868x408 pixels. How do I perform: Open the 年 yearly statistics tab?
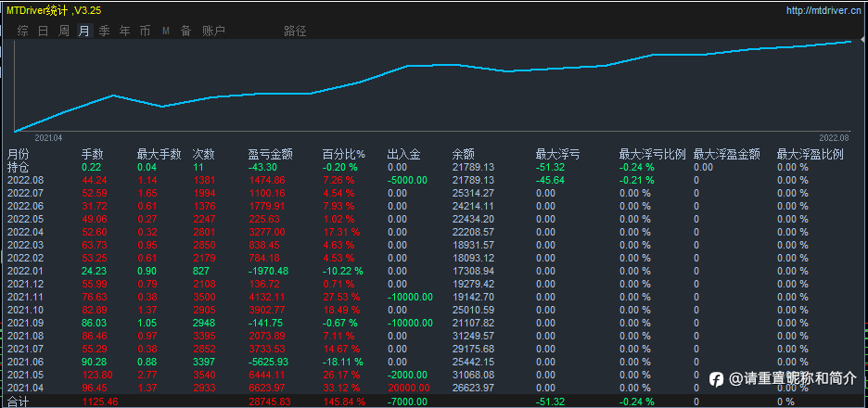(x=124, y=31)
